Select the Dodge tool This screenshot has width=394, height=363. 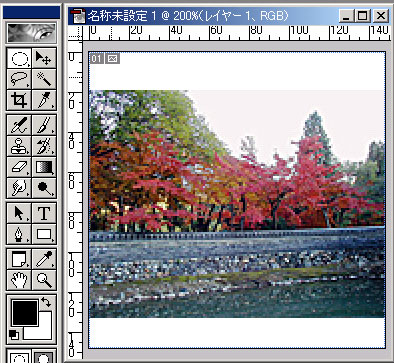(44, 188)
